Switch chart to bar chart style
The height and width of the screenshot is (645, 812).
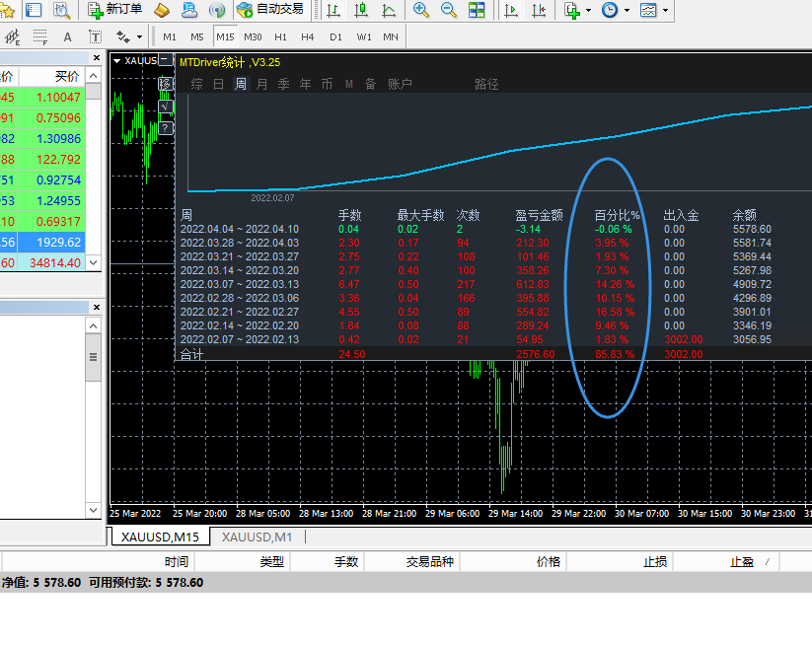coord(333,10)
